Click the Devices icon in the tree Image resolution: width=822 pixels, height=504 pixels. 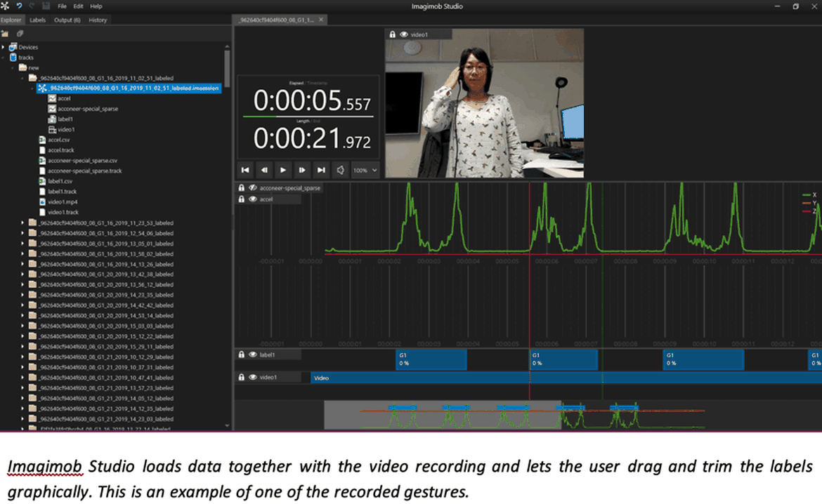click(13, 47)
